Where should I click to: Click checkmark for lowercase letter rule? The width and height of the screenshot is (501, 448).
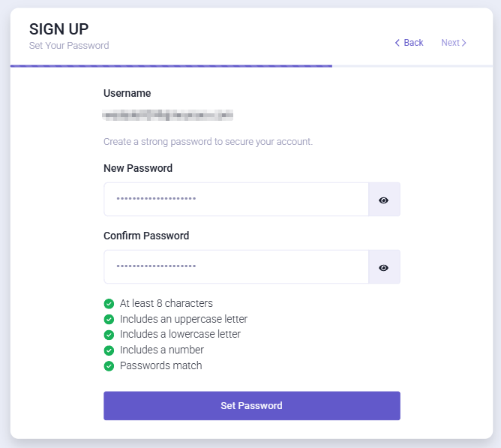point(109,335)
